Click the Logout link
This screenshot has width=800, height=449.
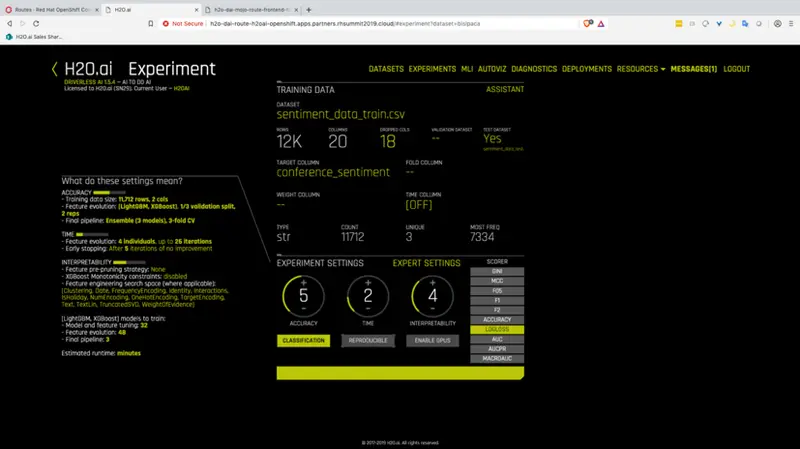pyautogui.click(x=737, y=69)
